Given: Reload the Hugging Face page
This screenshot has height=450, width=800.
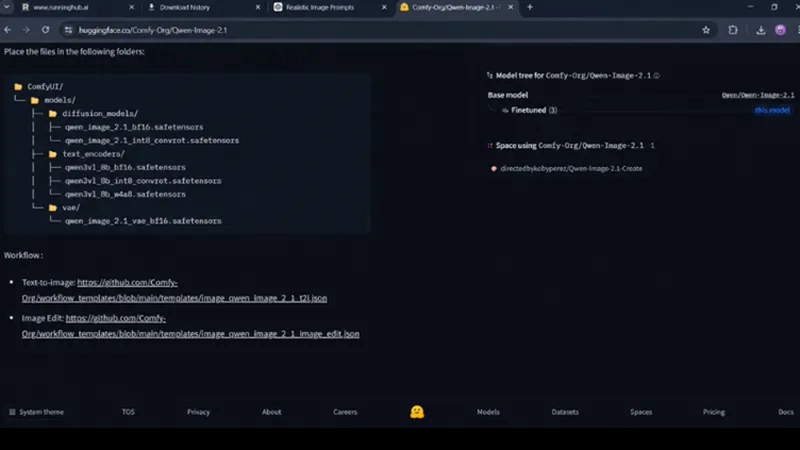Looking at the screenshot, I should click(45, 30).
